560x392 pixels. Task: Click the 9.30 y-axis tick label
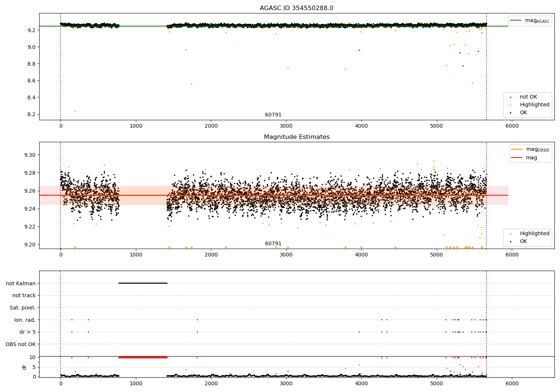(x=29, y=155)
